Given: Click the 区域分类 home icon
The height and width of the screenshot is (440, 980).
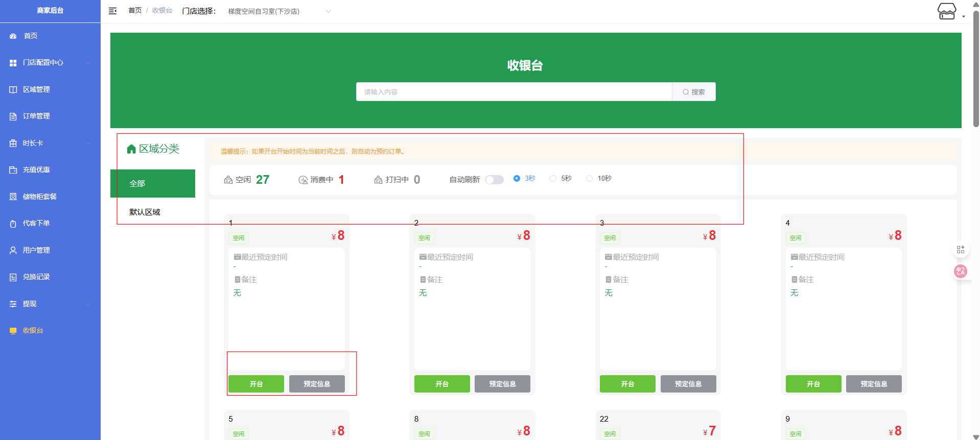Looking at the screenshot, I should click(x=131, y=149).
